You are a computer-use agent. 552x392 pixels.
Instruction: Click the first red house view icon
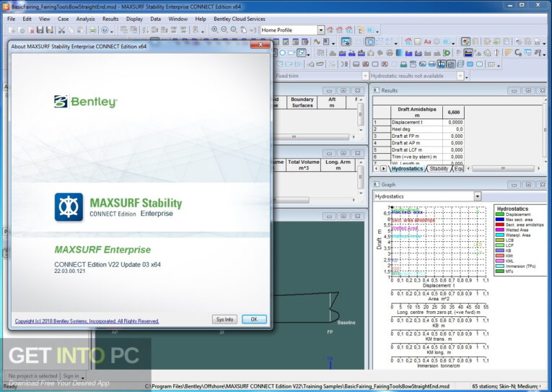point(330,30)
